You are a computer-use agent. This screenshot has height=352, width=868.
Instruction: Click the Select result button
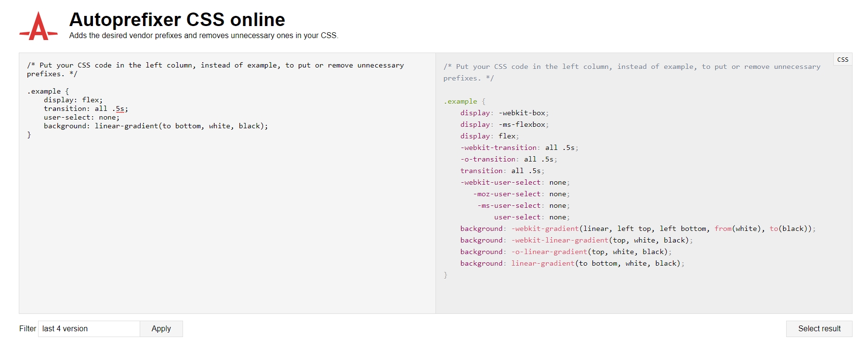[x=819, y=329]
